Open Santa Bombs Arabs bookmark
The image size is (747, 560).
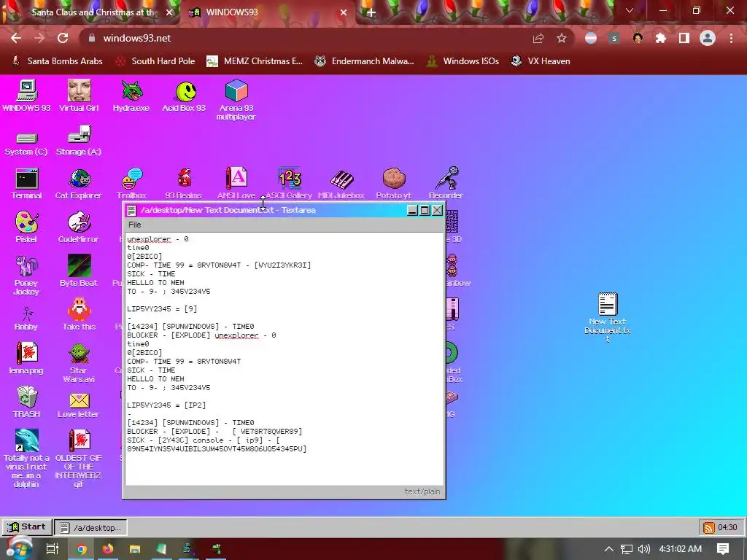pyautogui.click(x=57, y=61)
